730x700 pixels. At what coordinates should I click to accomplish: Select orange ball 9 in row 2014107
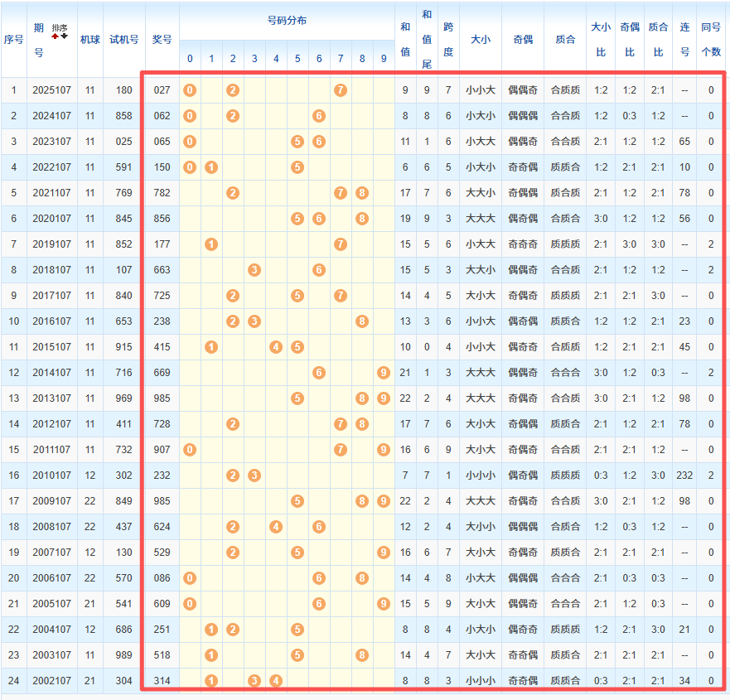383,373
